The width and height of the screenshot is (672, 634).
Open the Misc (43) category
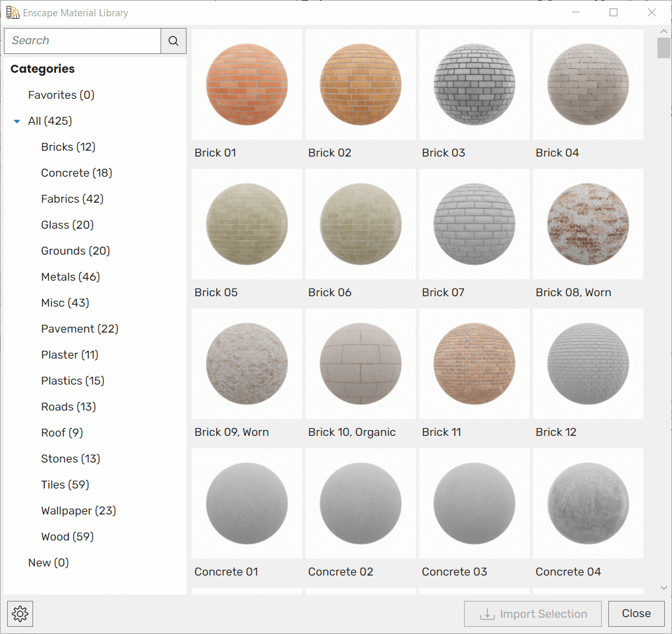(x=65, y=303)
